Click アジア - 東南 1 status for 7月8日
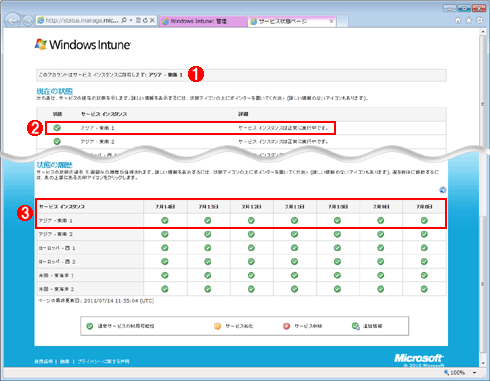This screenshot has height=381, width=490. [x=424, y=220]
